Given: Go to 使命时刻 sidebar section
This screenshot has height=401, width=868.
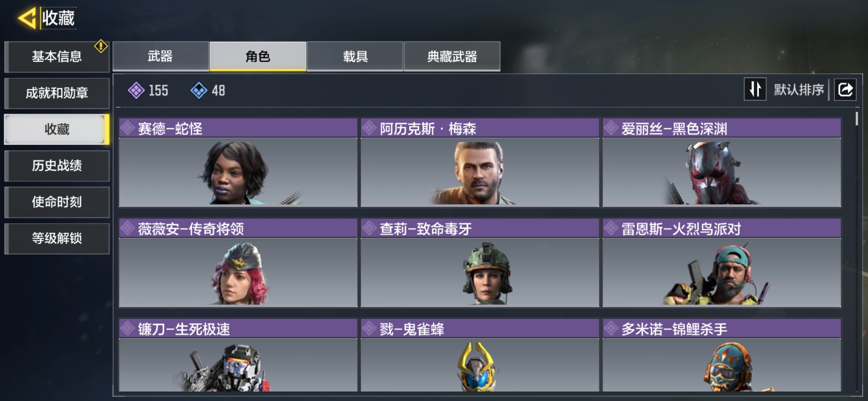Looking at the screenshot, I should 57,202.
